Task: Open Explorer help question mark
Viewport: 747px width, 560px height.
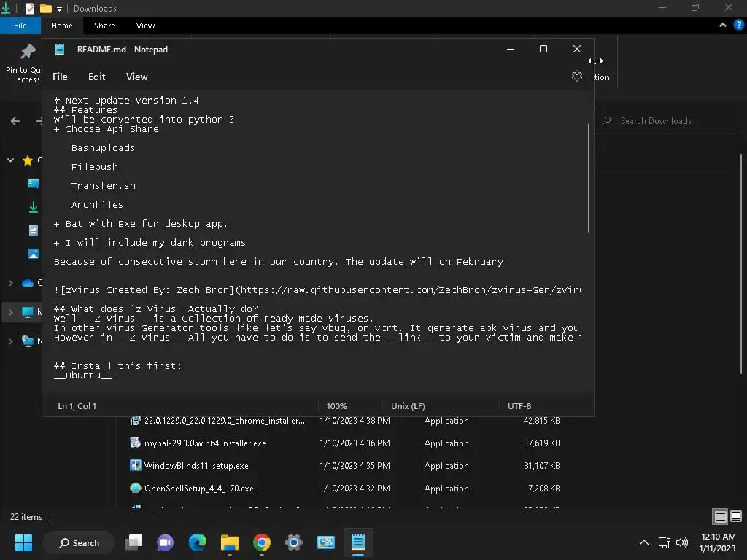Action: 738,26
